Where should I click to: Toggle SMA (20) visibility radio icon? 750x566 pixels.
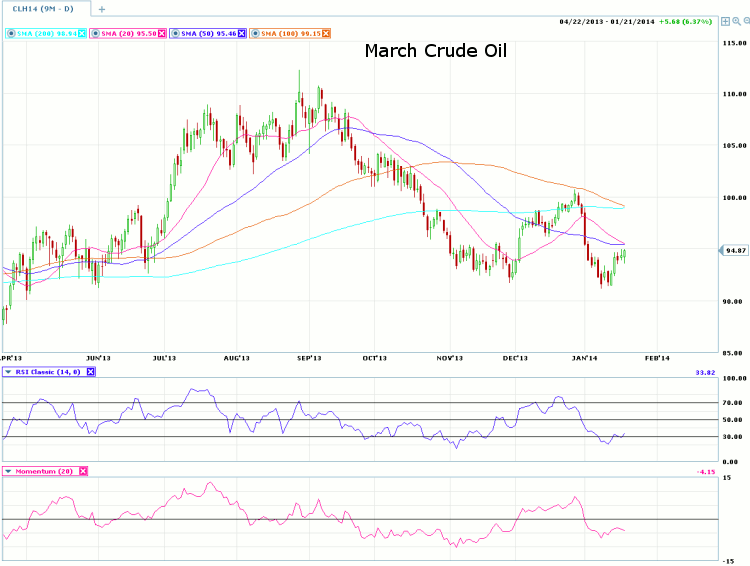[x=95, y=34]
